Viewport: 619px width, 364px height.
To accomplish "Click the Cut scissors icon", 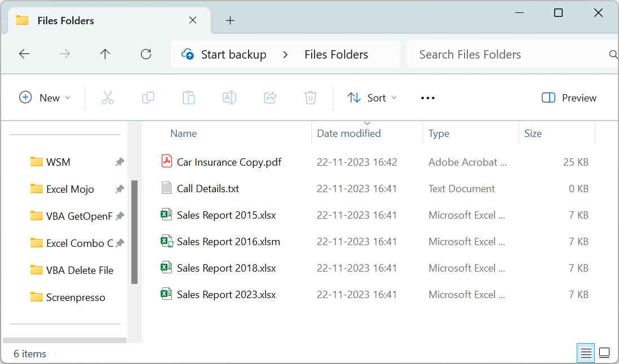I will pyautogui.click(x=107, y=97).
